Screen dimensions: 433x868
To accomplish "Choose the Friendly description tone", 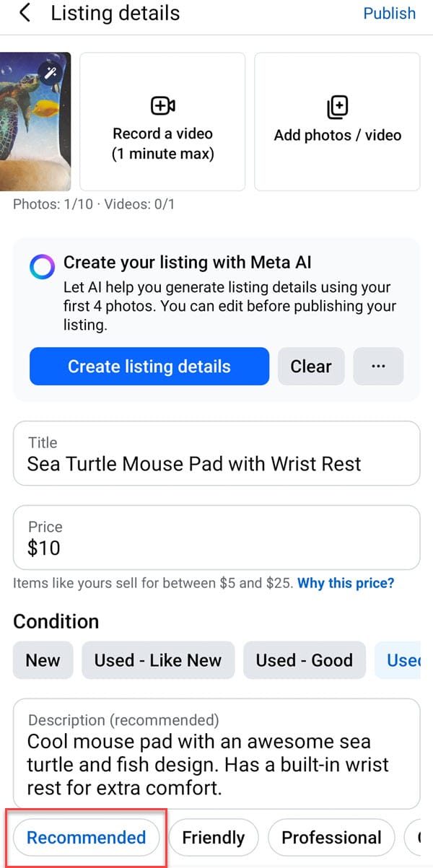I will 213,838.
